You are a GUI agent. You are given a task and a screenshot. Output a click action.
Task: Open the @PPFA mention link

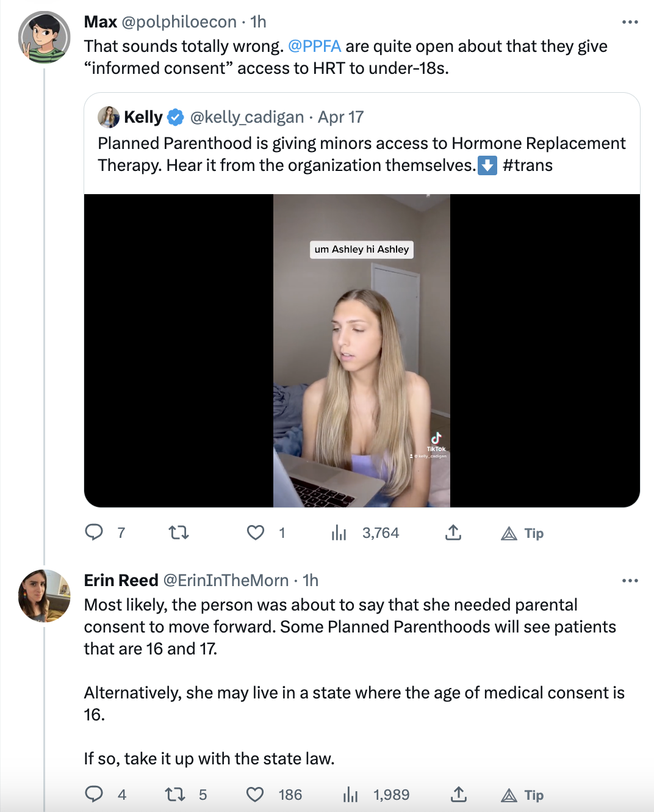[314, 46]
